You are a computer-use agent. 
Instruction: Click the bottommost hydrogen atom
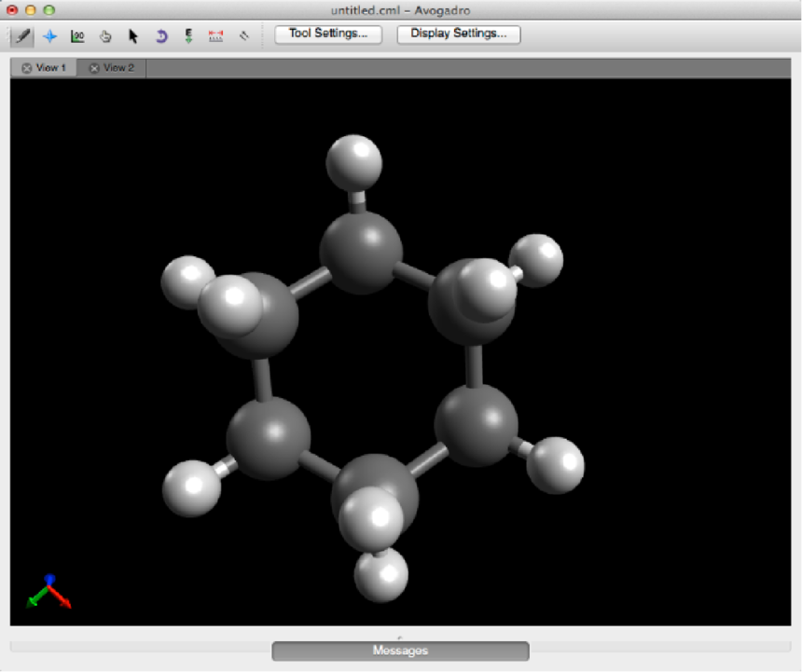click(381, 575)
